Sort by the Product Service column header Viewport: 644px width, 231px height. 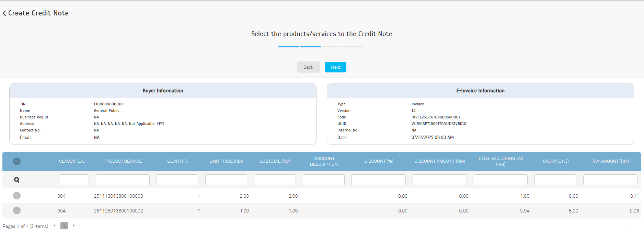(x=123, y=161)
